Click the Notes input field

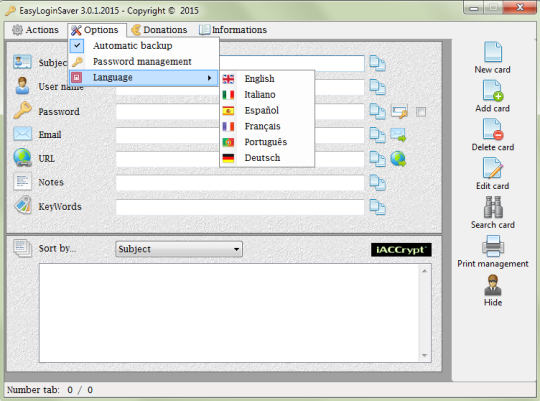point(240,183)
